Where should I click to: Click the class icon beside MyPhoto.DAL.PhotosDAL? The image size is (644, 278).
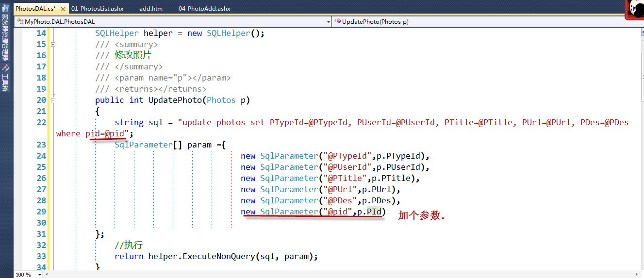20,22
